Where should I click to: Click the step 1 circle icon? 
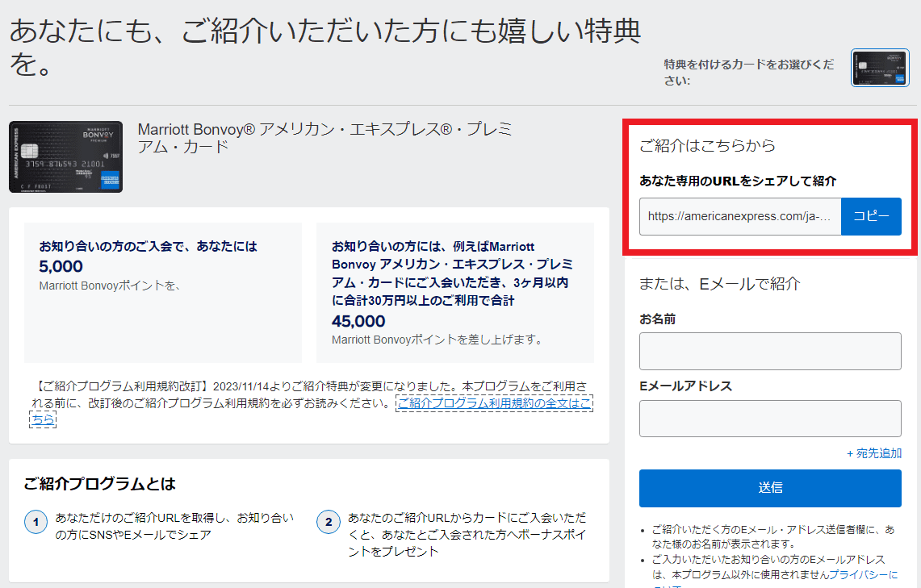point(36,522)
